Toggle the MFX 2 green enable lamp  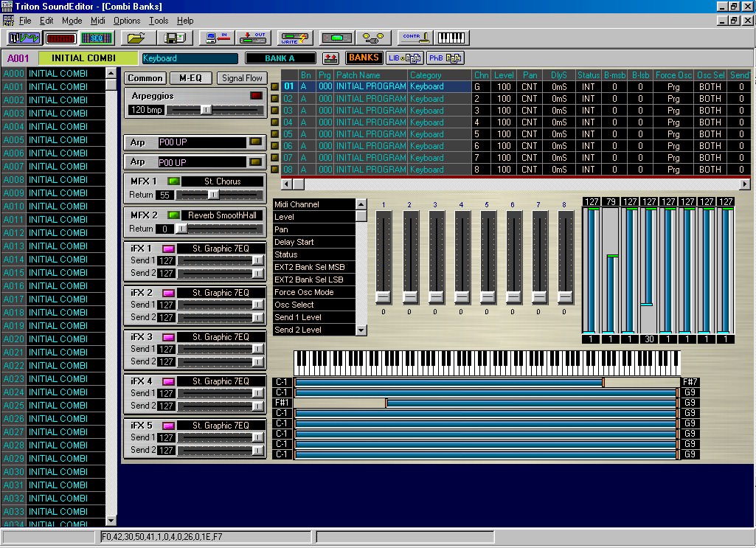pos(173,215)
